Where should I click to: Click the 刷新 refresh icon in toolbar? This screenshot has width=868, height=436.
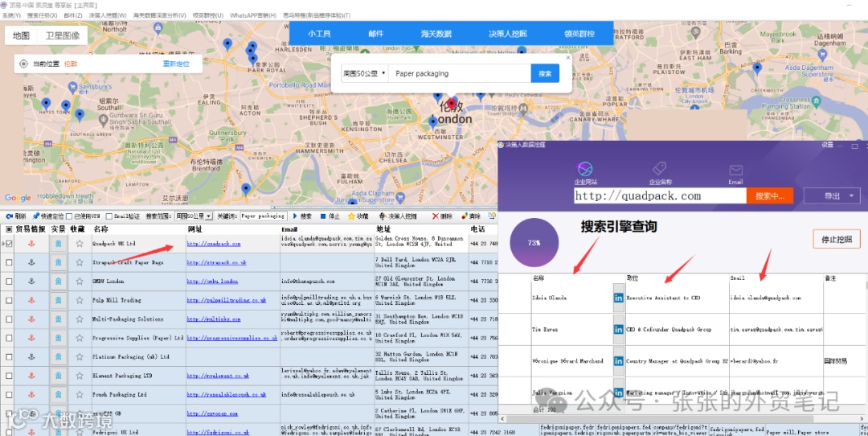point(10,216)
